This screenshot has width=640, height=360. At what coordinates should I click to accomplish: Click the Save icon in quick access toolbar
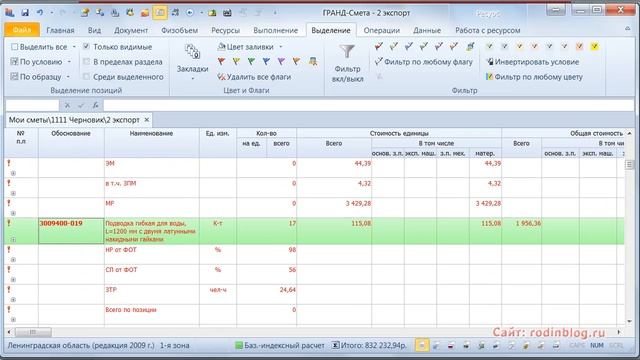point(25,13)
